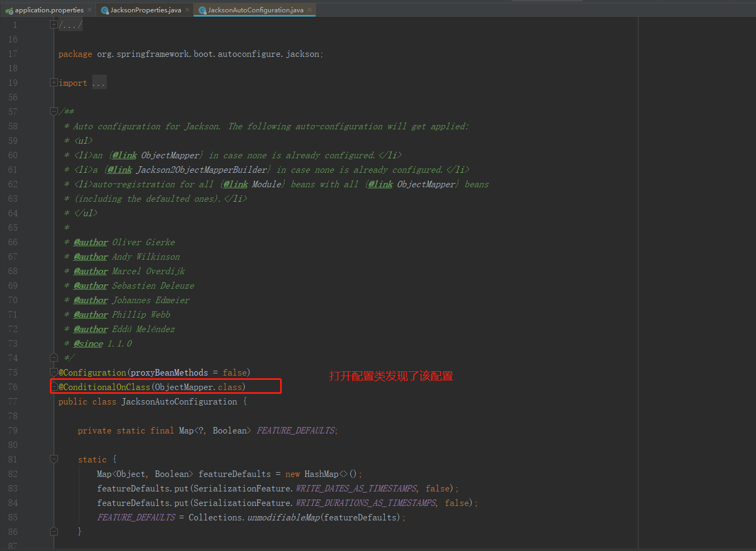Viewport: 756px width, 551px height.
Task: Click the Spring leaf icon on application.properties tab
Action: [9, 10]
